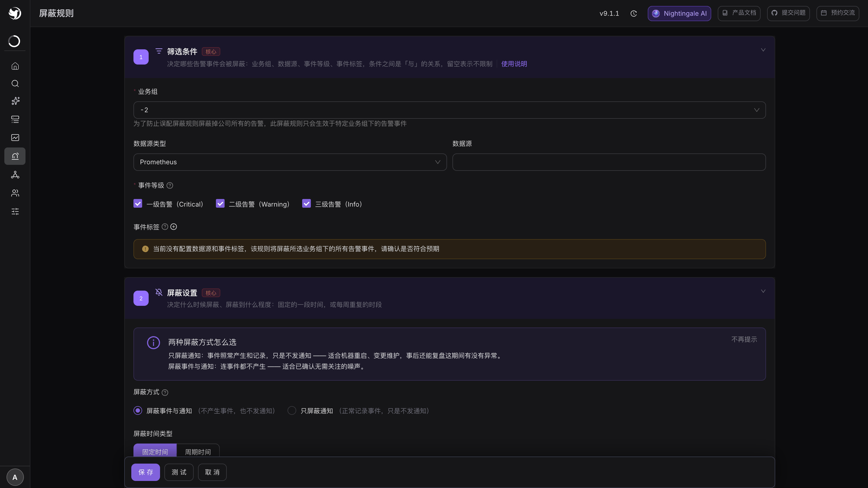The width and height of the screenshot is (868, 488).
Task: Open the chart dashboard icon in sidebar
Action: pyautogui.click(x=15, y=137)
